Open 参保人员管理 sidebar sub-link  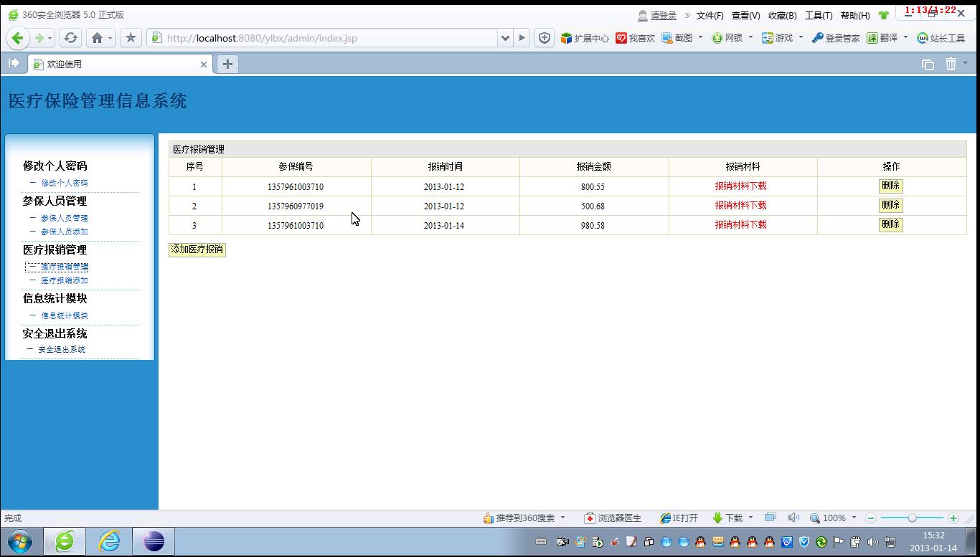point(65,218)
